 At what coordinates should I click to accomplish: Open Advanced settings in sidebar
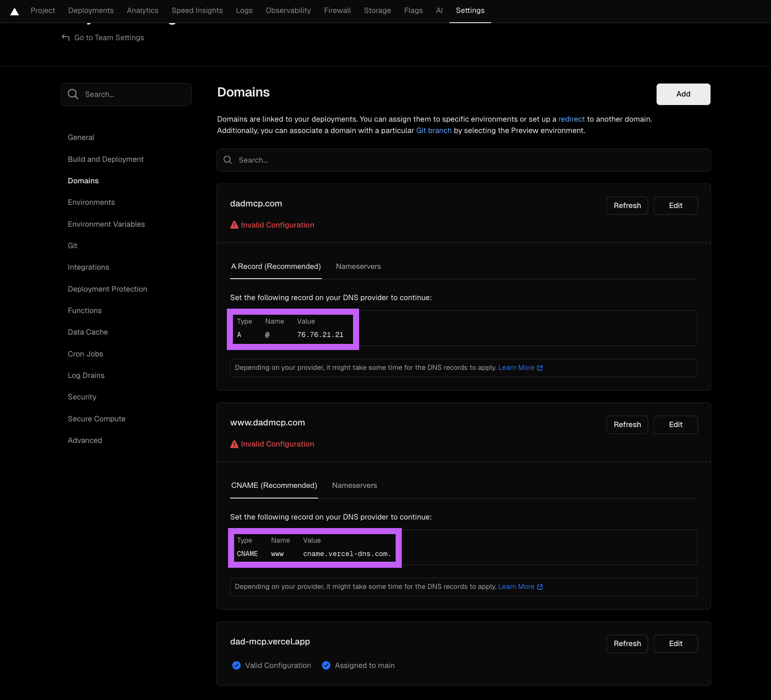pyautogui.click(x=85, y=440)
